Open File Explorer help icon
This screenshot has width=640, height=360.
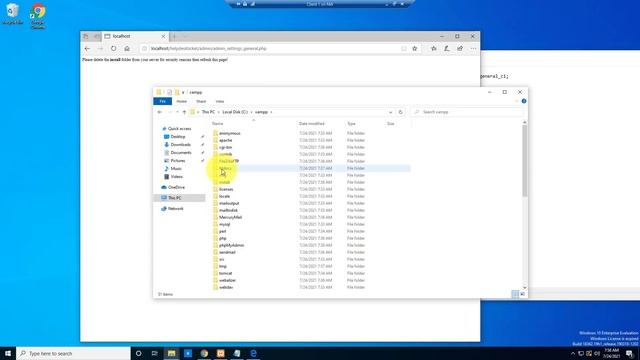pos(524,101)
